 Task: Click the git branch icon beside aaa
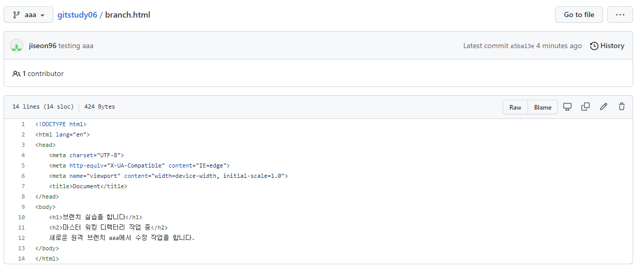click(17, 14)
